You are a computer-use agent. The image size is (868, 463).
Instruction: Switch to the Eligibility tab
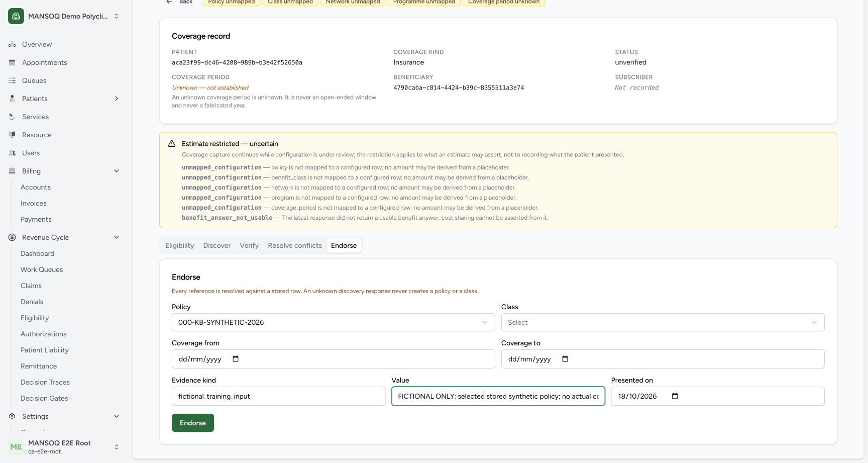coord(179,245)
